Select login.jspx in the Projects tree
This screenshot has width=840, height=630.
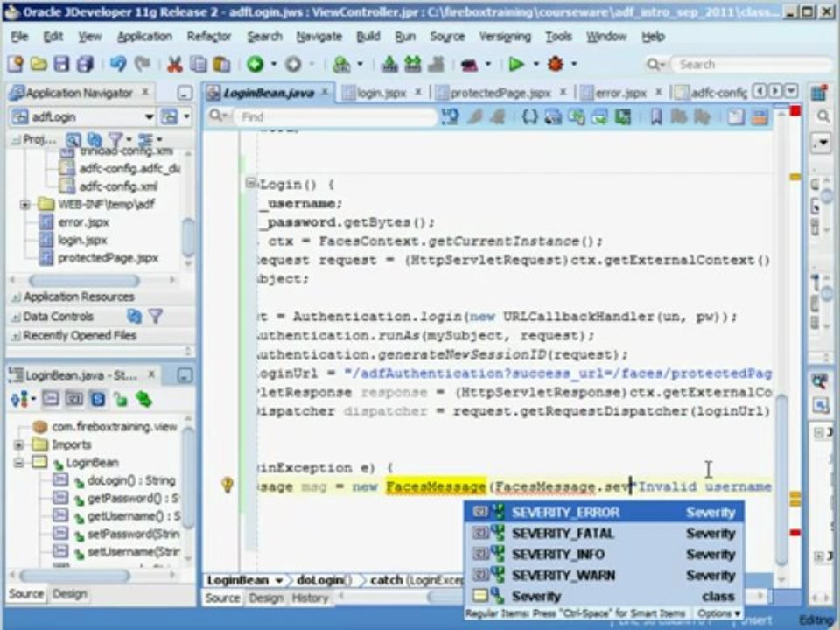[82, 240]
